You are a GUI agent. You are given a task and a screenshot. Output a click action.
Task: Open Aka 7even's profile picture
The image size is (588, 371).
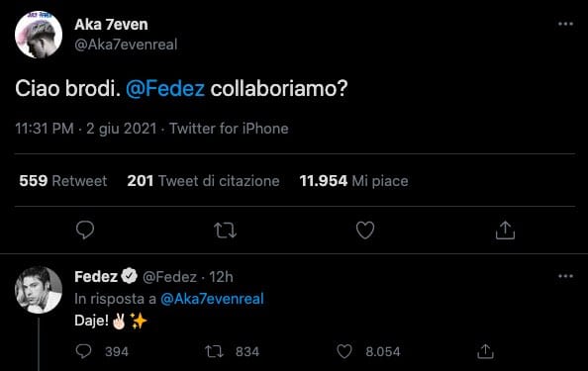click(x=39, y=35)
